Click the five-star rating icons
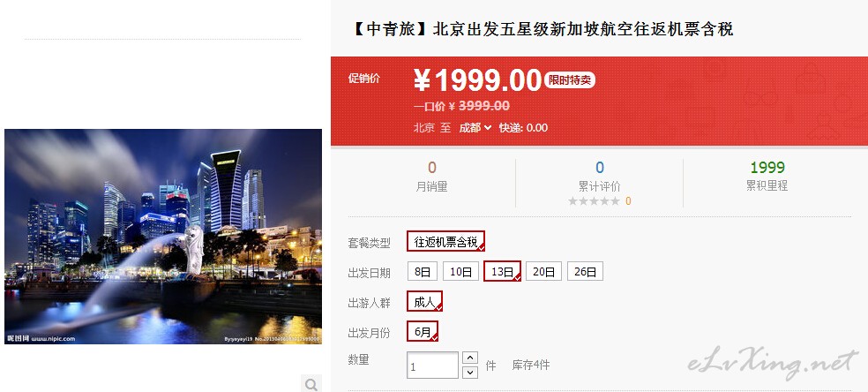868x392 pixels. [594, 201]
